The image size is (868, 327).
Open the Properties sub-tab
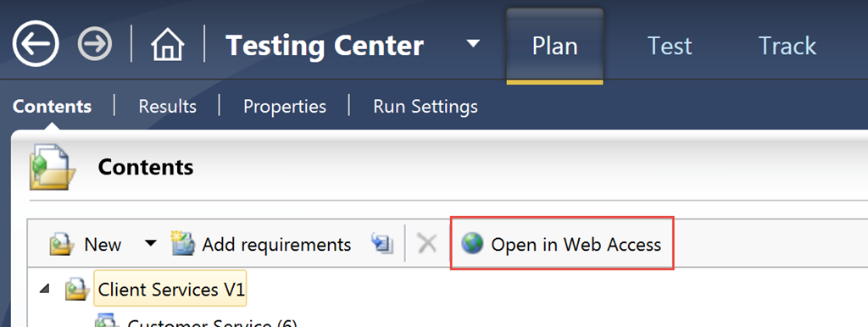tap(285, 106)
